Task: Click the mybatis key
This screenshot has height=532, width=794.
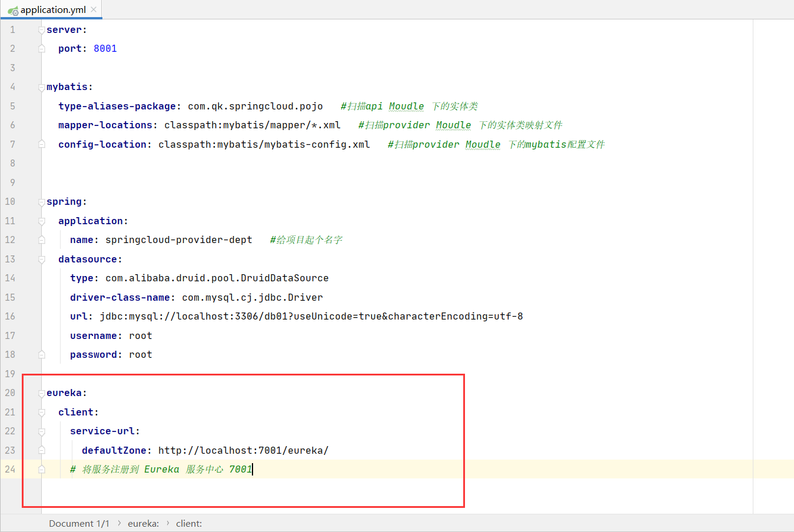Action: (67, 87)
